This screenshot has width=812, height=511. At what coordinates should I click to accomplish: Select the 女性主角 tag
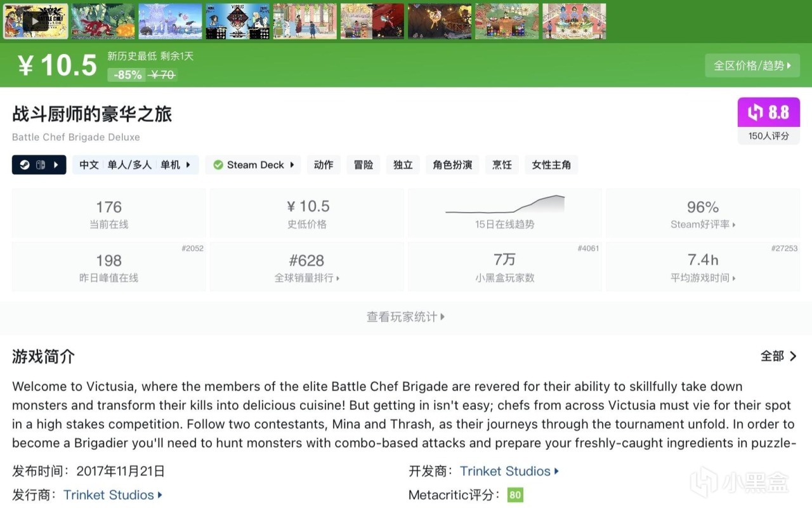(x=551, y=165)
